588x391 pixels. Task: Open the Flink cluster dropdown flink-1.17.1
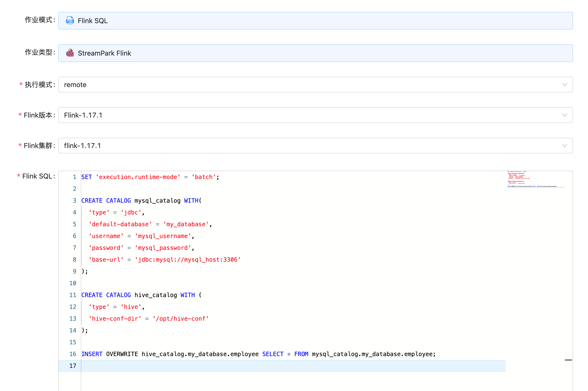point(315,145)
